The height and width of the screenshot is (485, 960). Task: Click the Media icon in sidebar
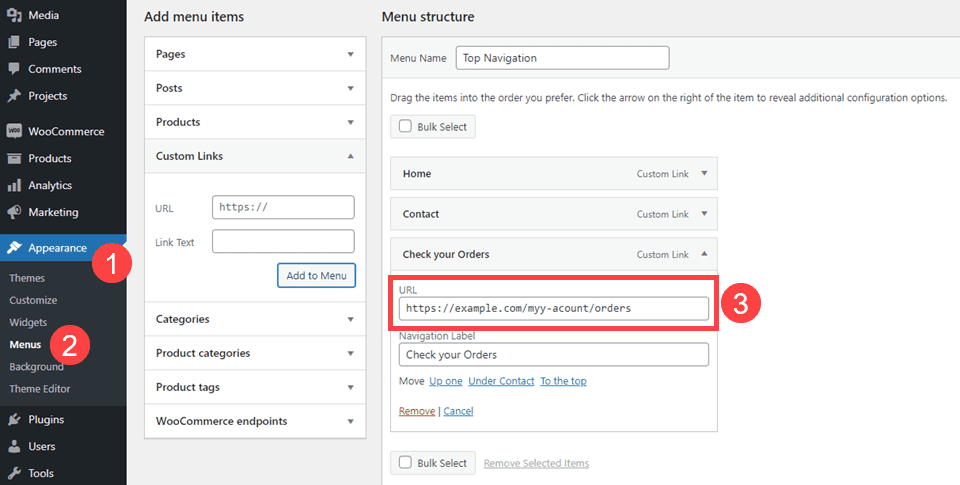pos(13,15)
